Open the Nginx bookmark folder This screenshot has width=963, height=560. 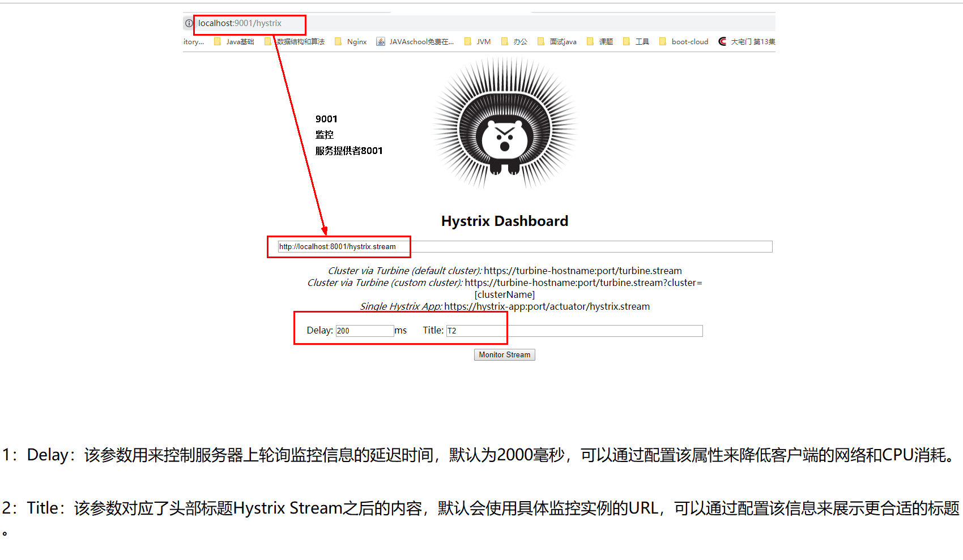pyautogui.click(x=351, y=42)
